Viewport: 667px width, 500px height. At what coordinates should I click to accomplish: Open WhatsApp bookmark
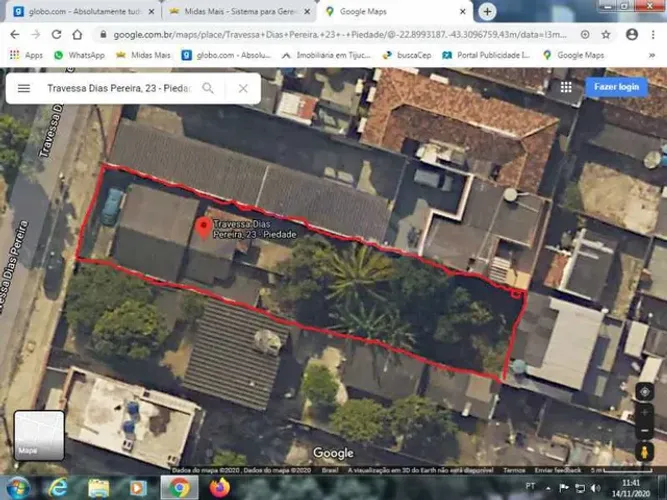(80, 55)
